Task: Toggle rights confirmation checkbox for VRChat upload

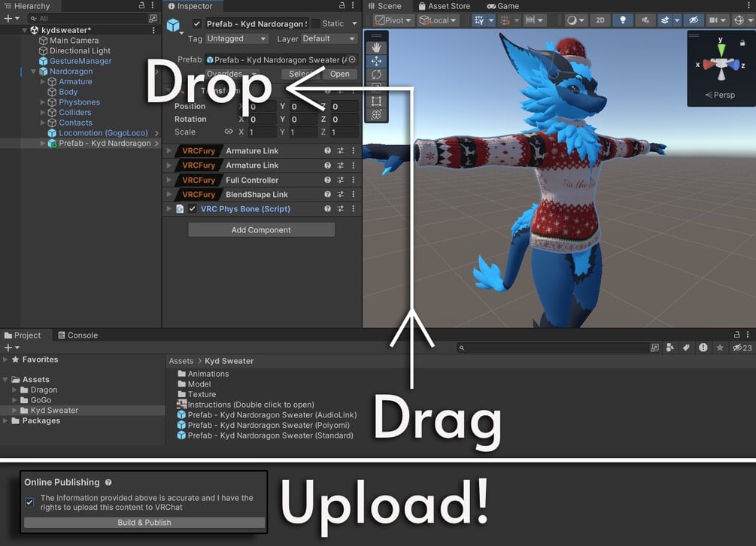Action: [x=29, y=502]
